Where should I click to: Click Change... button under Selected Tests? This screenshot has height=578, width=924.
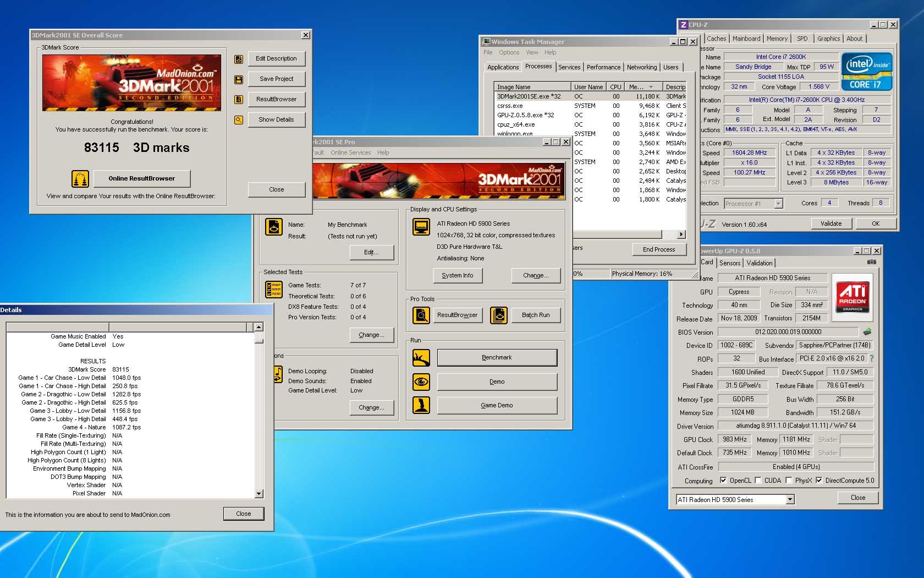click(372, 335)
